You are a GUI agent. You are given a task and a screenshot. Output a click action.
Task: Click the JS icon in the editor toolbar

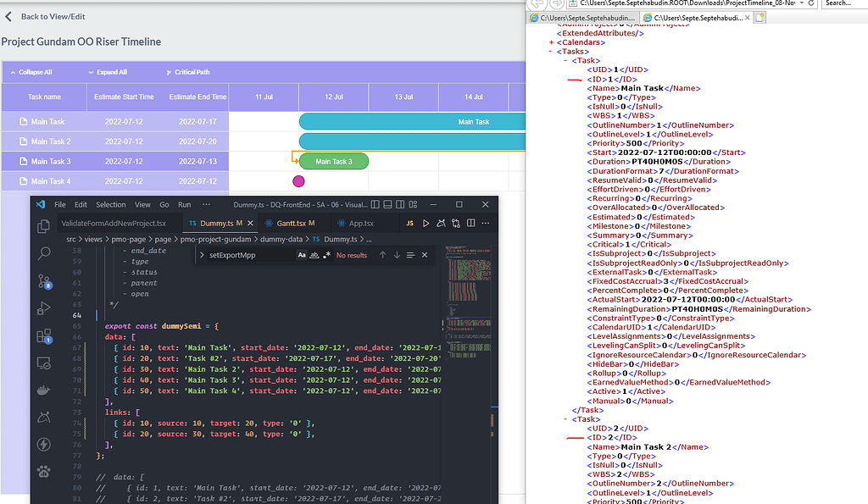tap(409, 224)
